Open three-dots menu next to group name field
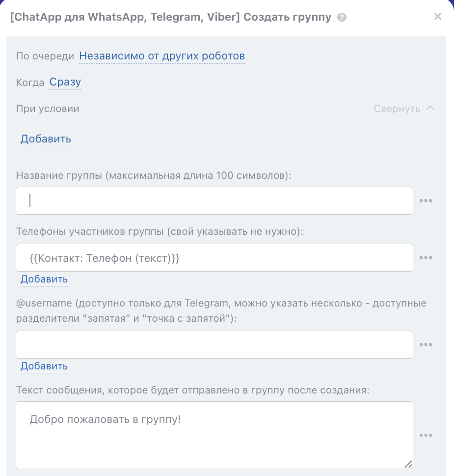Screen dimensions: 454x476 pos(426,200)
